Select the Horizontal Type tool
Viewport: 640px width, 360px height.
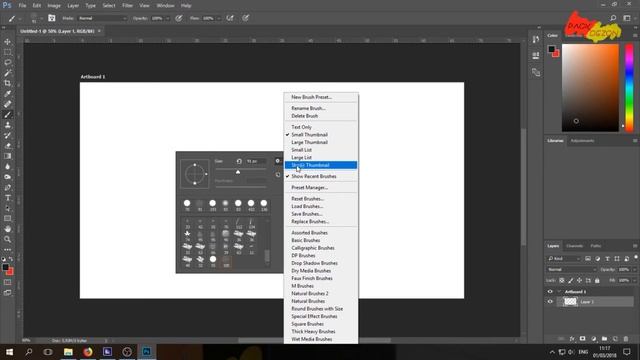[7, 198]
